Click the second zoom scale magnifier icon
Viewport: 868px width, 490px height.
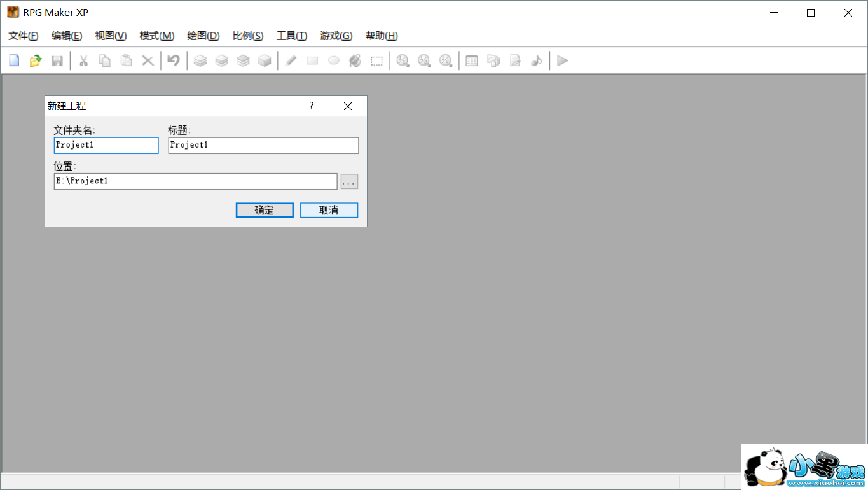pos(424,60)
